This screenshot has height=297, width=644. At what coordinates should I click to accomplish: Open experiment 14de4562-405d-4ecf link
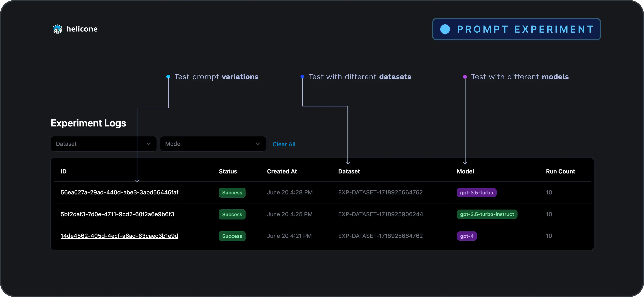[119, 236]
